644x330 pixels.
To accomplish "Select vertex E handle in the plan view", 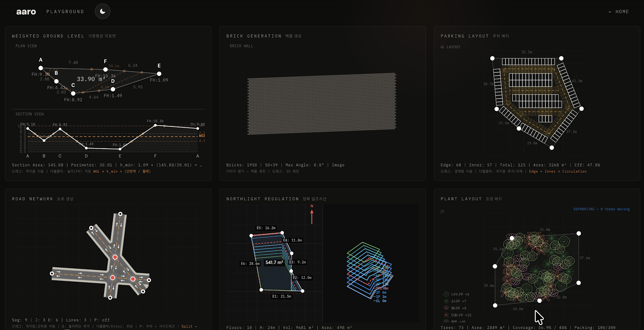I will (x=159, y=74).
